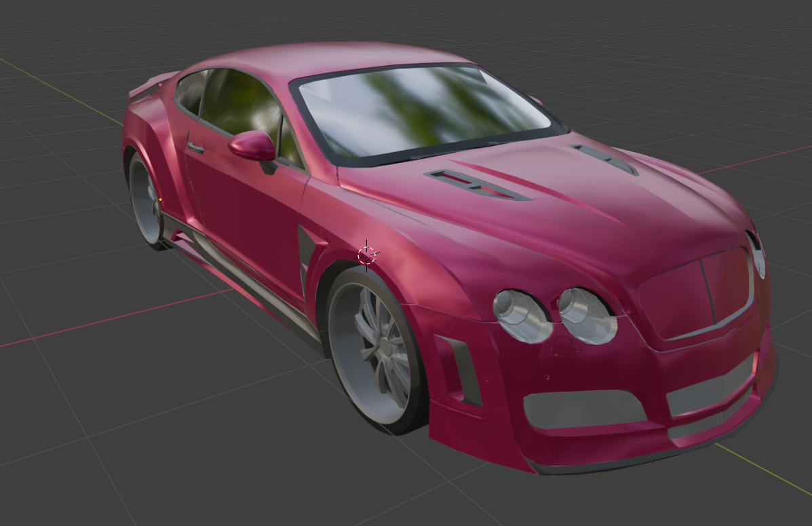Select the outer round headlight
The height and width of the screenshot is (526, 812).
click(x=522, y=317)
